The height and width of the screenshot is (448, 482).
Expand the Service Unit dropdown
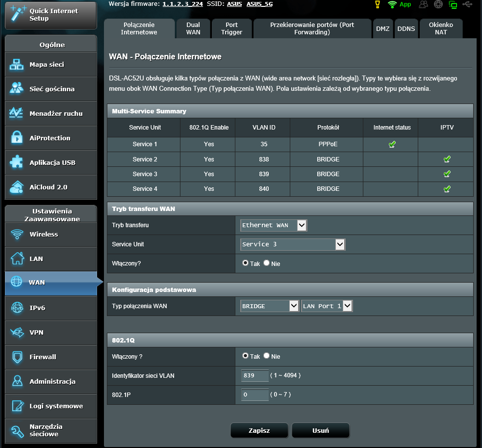(x=293, y=244)
